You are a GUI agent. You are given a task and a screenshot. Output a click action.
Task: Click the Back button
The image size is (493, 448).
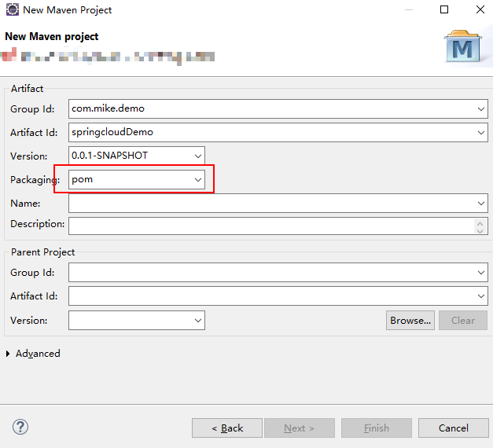pyautogui.click(x=227, y=428)
